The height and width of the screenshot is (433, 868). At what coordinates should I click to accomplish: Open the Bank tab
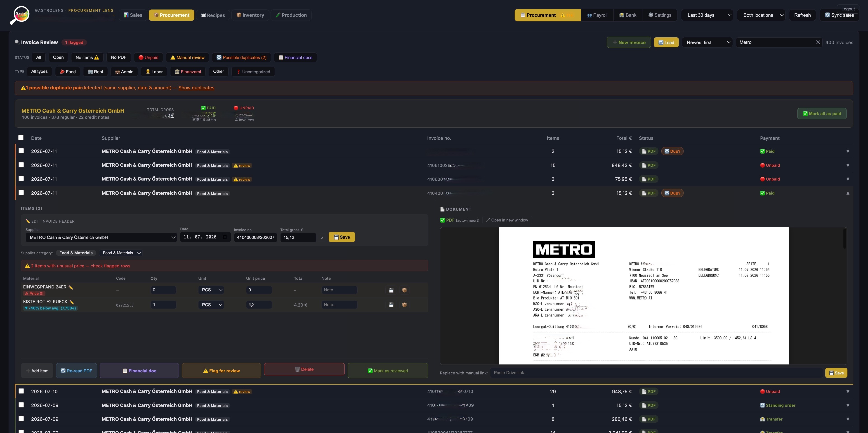click(628, 15)
